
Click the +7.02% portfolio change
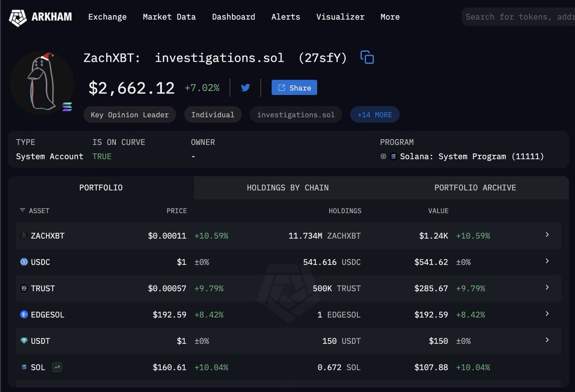pyautogui.click(x=202, y=88)
